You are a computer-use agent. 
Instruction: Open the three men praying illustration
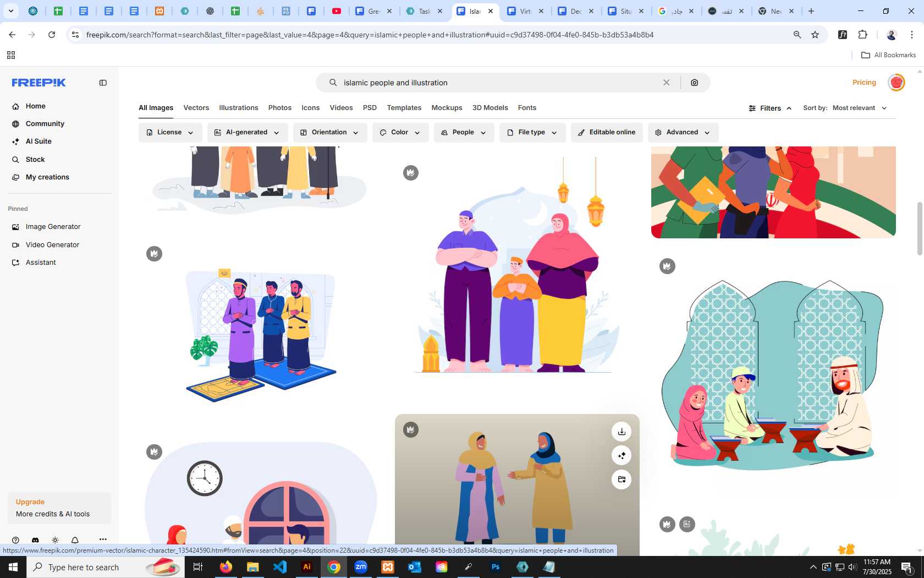(x=261, y=335)
